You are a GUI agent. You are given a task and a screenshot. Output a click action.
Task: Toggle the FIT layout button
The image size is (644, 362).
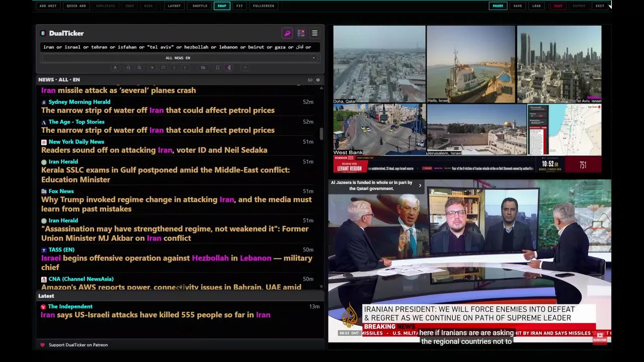[239, 6]
